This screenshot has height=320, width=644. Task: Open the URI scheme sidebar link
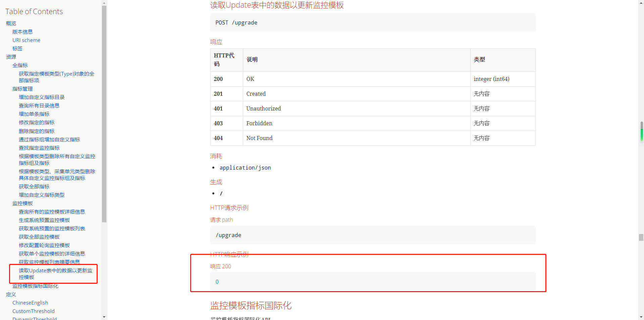click(x=26, y=40)
